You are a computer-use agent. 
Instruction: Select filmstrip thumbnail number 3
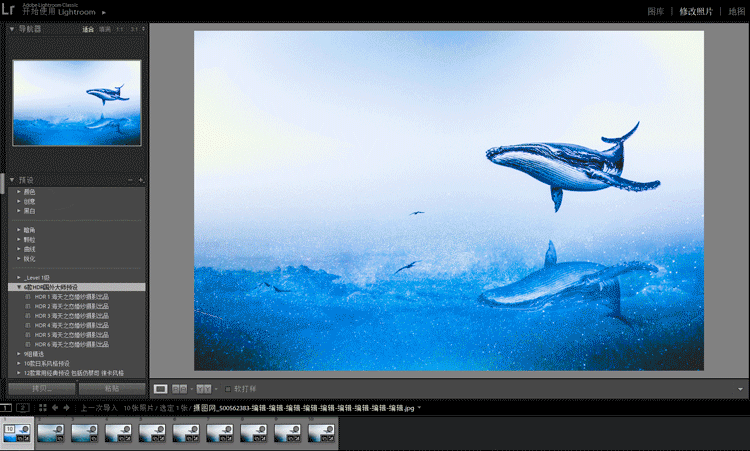click(85, 433)
